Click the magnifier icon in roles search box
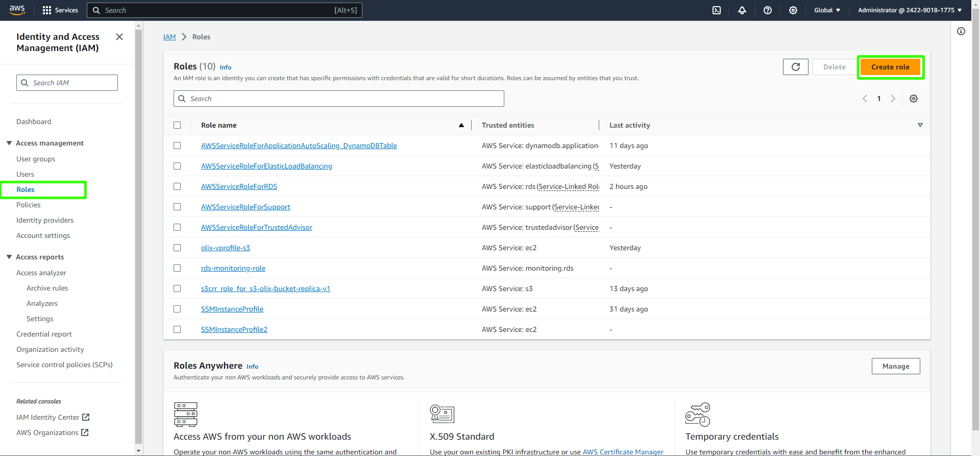This screenshot has height=456, width=980. pyautogui.click(x=182, y=99)
